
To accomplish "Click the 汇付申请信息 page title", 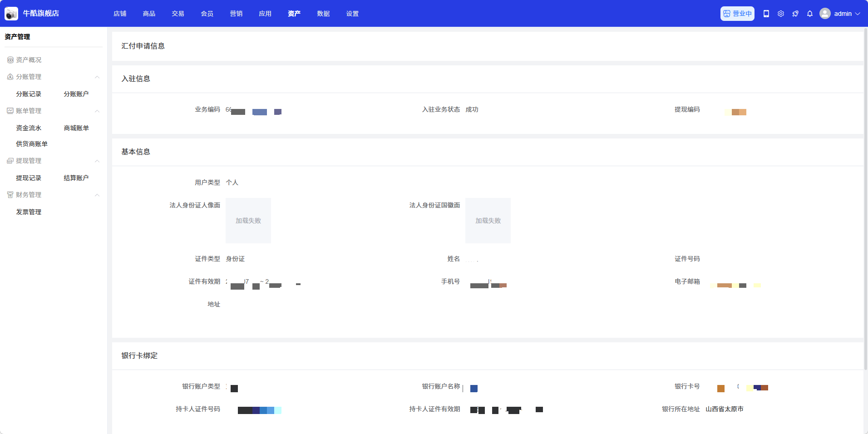I will 143,46.
